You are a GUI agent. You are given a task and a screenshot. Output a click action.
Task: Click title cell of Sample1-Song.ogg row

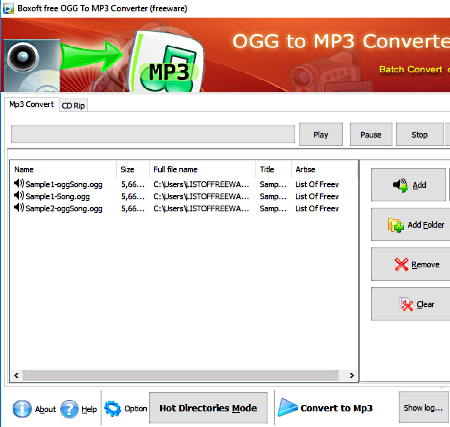click(x=273, y=196)
